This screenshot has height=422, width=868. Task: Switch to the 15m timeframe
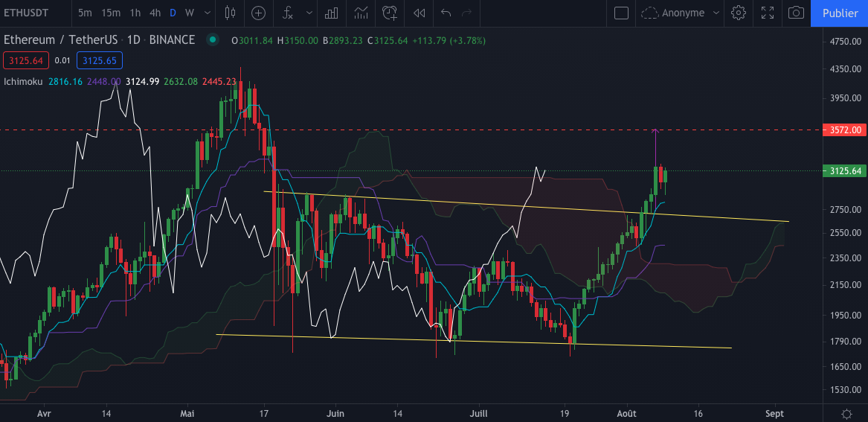(x=111, y=13)
